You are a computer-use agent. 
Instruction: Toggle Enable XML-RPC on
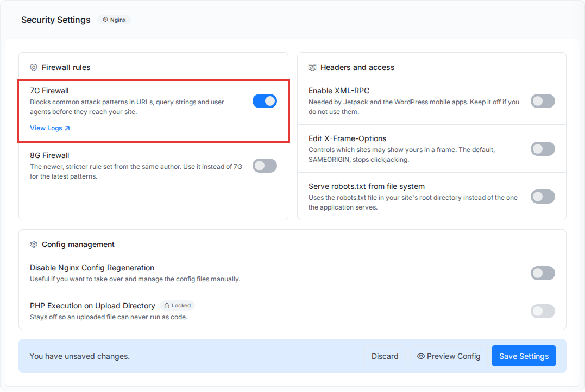click(x=543, y=101)
